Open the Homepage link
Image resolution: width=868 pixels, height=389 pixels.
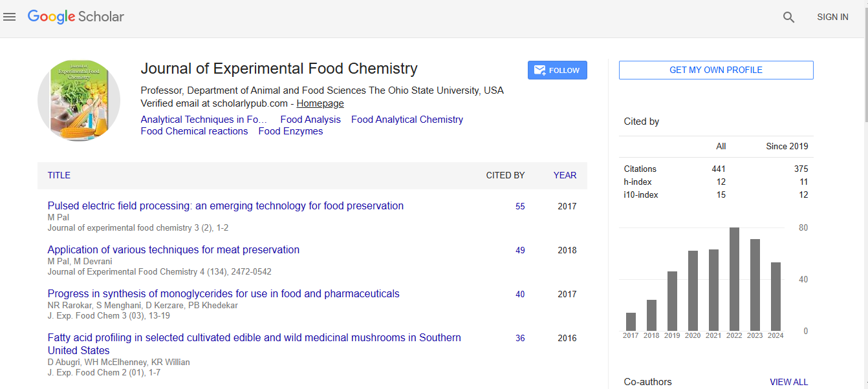click(320, 103)
